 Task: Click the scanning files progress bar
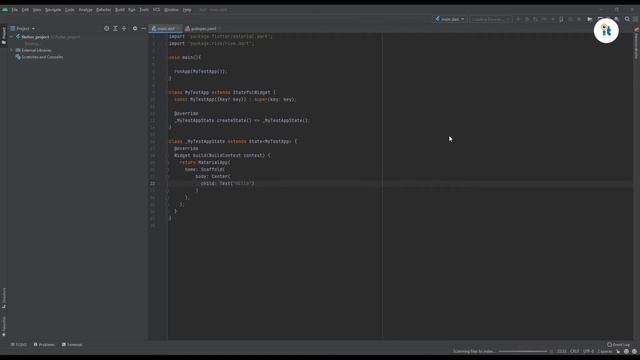522,351
